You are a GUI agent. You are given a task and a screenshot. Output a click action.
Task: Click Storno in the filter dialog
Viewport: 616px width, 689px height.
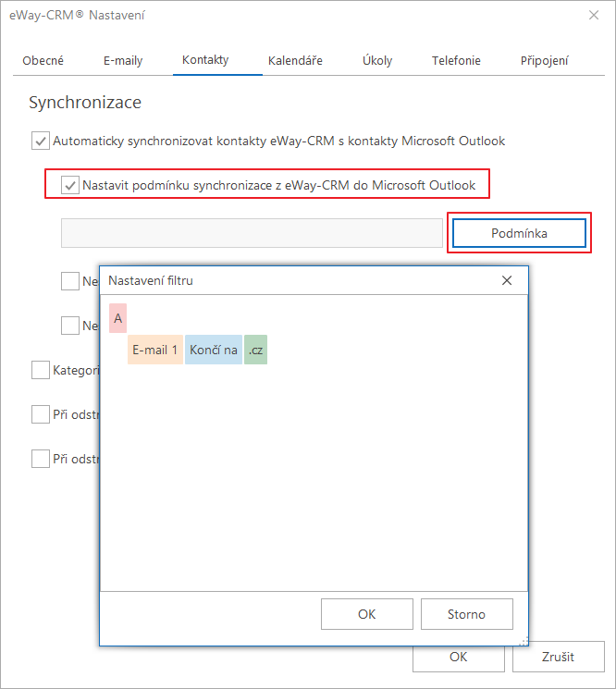[466, 614]
